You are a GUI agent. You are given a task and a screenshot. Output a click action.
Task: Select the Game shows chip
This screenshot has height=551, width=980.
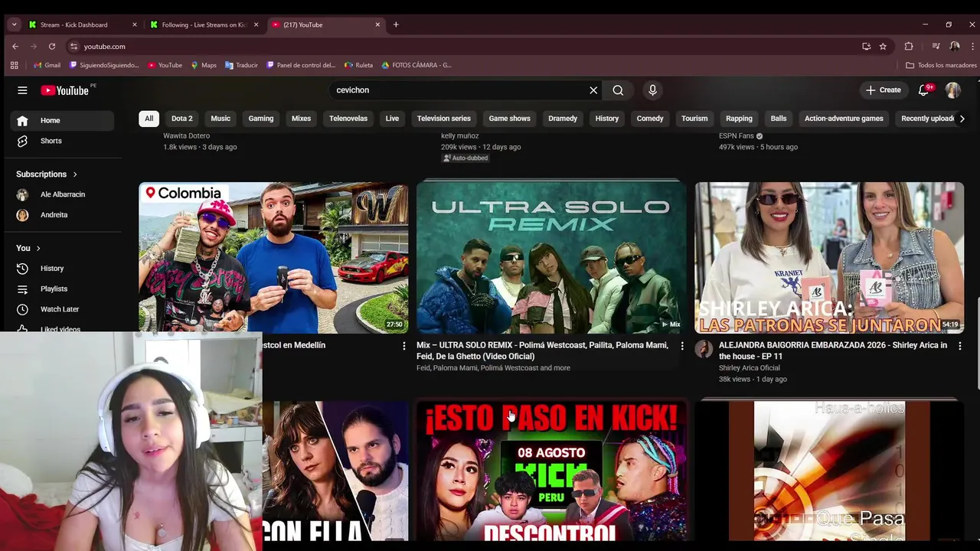click(510, 119)
